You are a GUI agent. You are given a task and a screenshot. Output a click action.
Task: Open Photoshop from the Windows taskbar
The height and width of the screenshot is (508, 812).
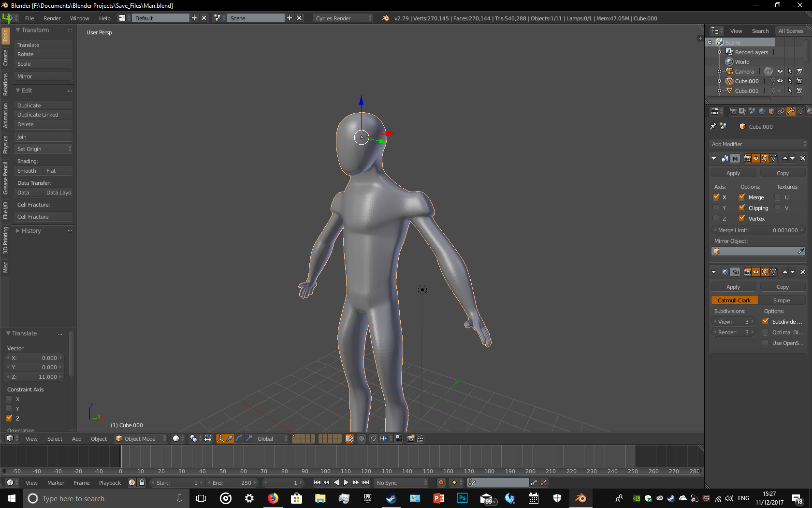click(x=463, y=498)
